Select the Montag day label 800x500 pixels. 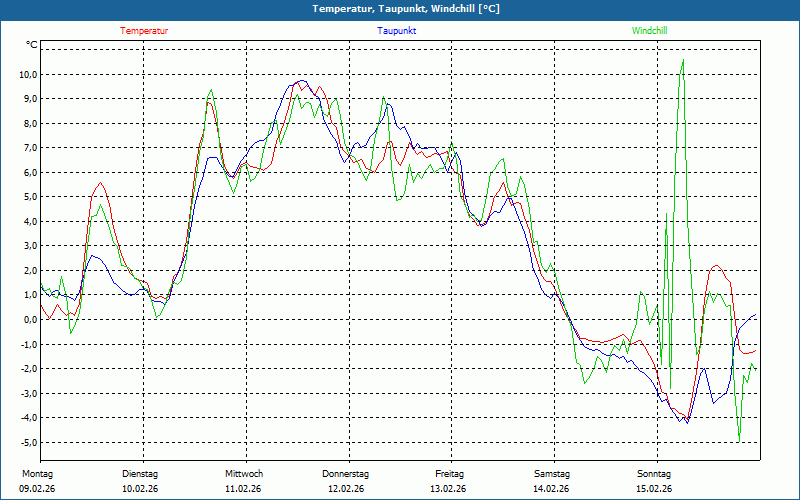pos(37,474)
